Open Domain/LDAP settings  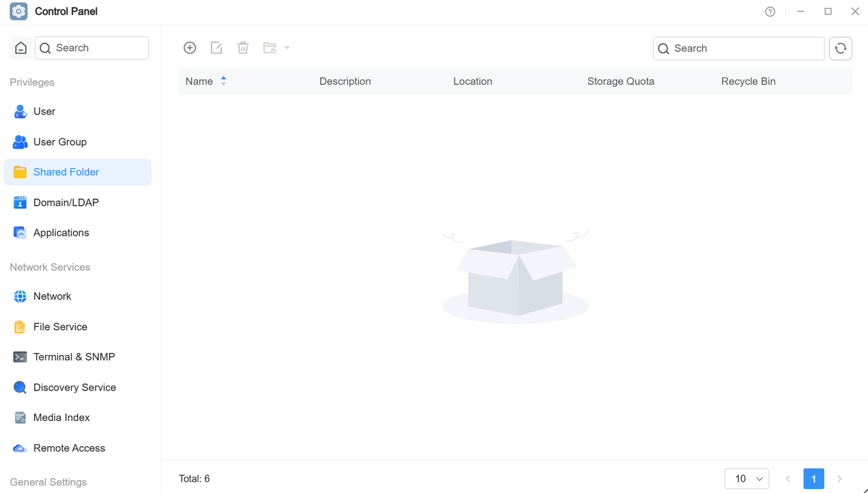[78, 202]
